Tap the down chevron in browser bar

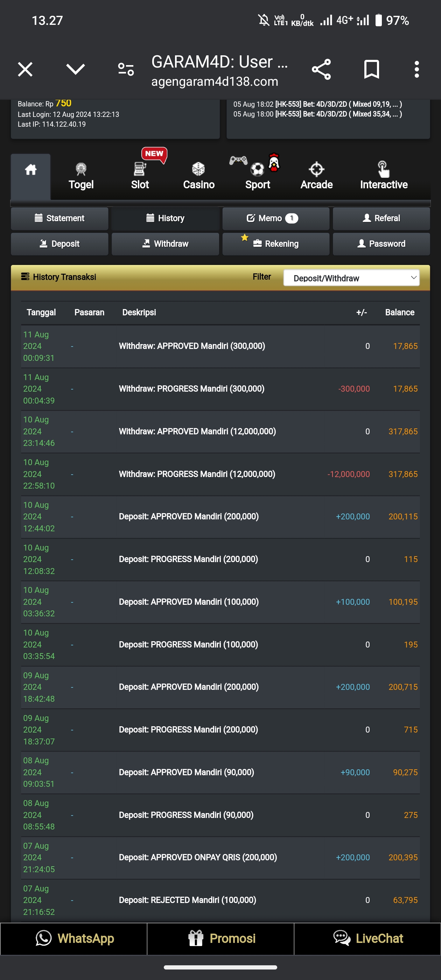(x=75, y=69)
